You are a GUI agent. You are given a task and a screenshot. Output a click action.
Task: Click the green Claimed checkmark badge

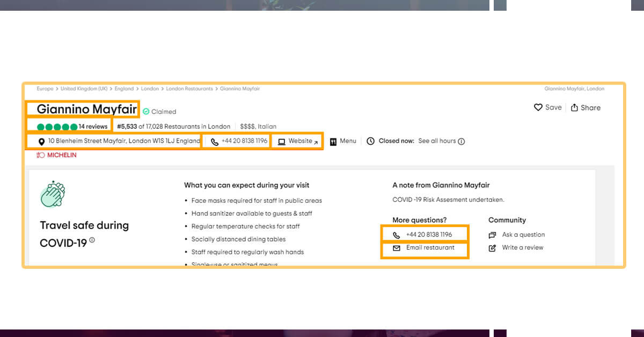point(146,112)
